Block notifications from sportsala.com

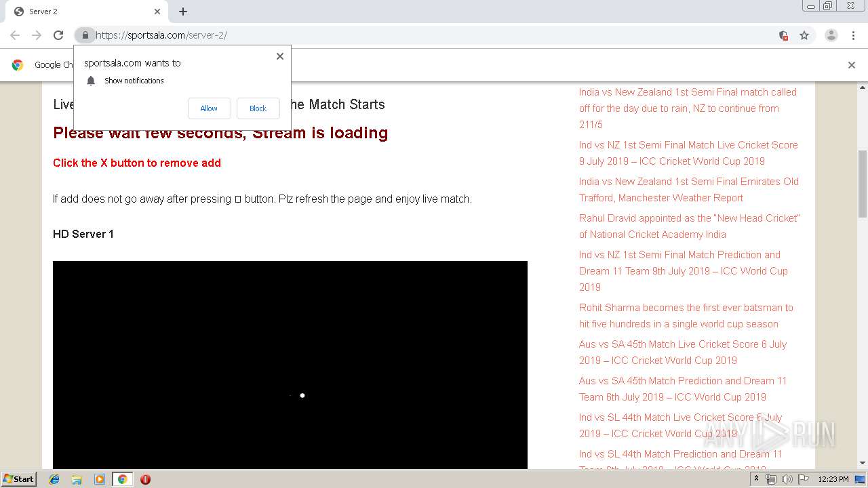[258, 108]
